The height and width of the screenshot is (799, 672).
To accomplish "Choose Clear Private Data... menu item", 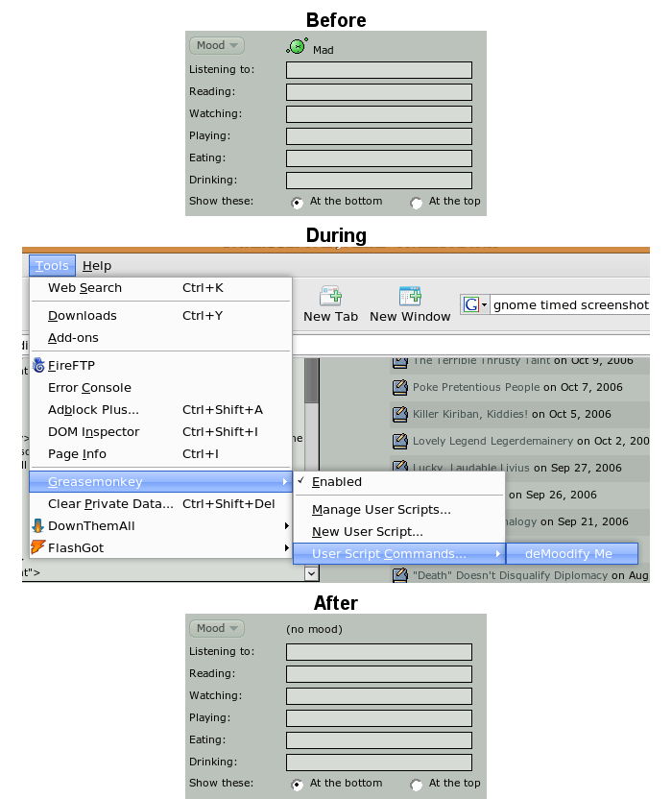I will pyautogui.click(x=160, y=504).
